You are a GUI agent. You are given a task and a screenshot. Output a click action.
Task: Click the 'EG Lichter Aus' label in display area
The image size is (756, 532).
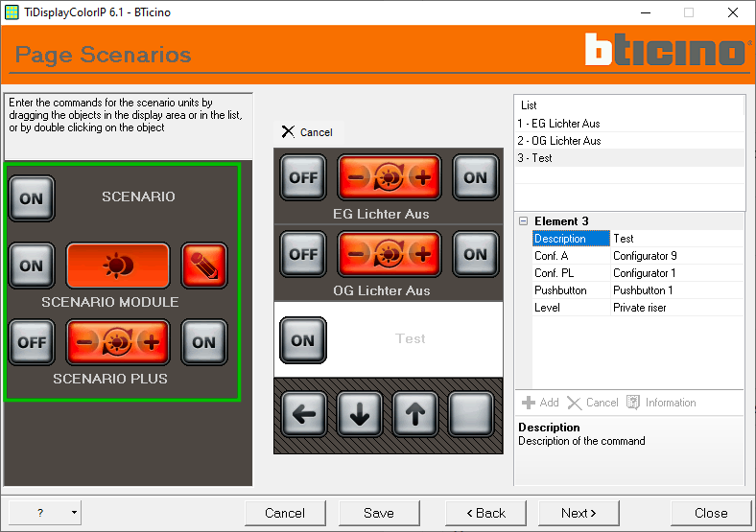pyautogui.click(x=381, y=214)
